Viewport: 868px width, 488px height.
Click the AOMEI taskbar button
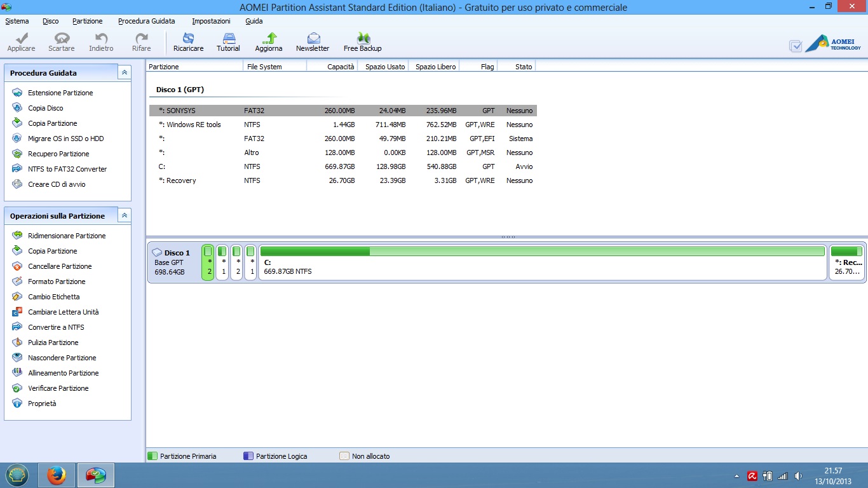[96, 475]
